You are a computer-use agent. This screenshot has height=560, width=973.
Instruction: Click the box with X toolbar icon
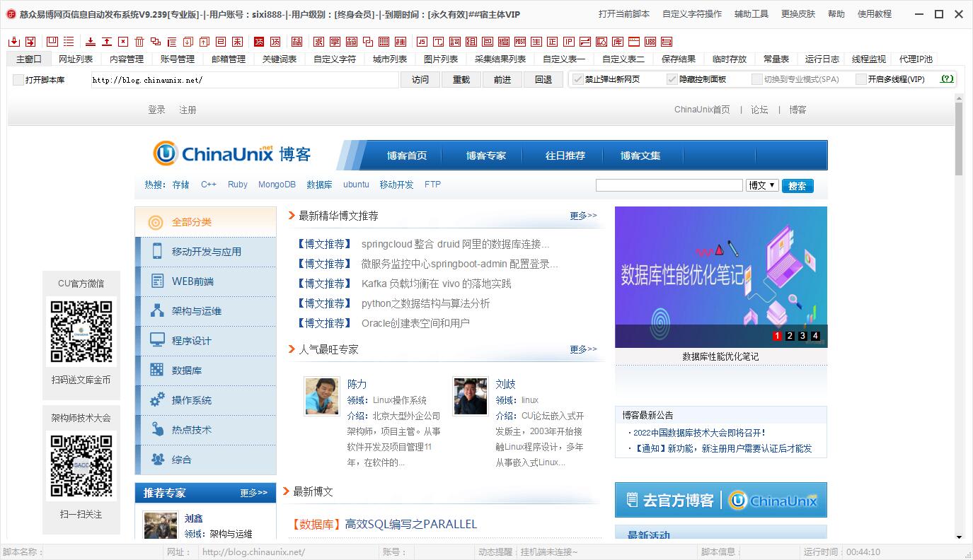coord(123,42)
